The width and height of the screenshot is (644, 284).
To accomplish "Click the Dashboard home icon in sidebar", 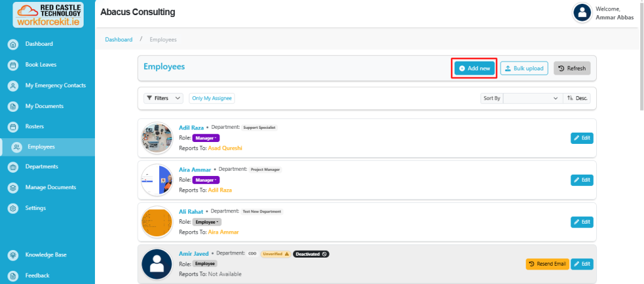I will (x=13, y=44).
